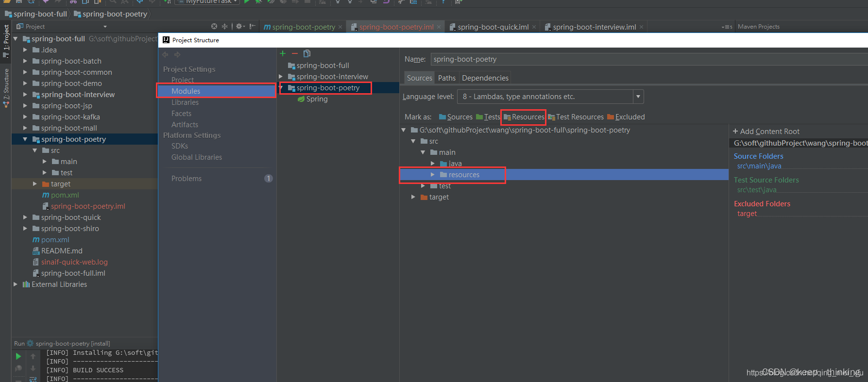Viewport: 868px width, 382px height.
Task: Toggle soft-wrap icon in Run panel
Action: [33, 379]
